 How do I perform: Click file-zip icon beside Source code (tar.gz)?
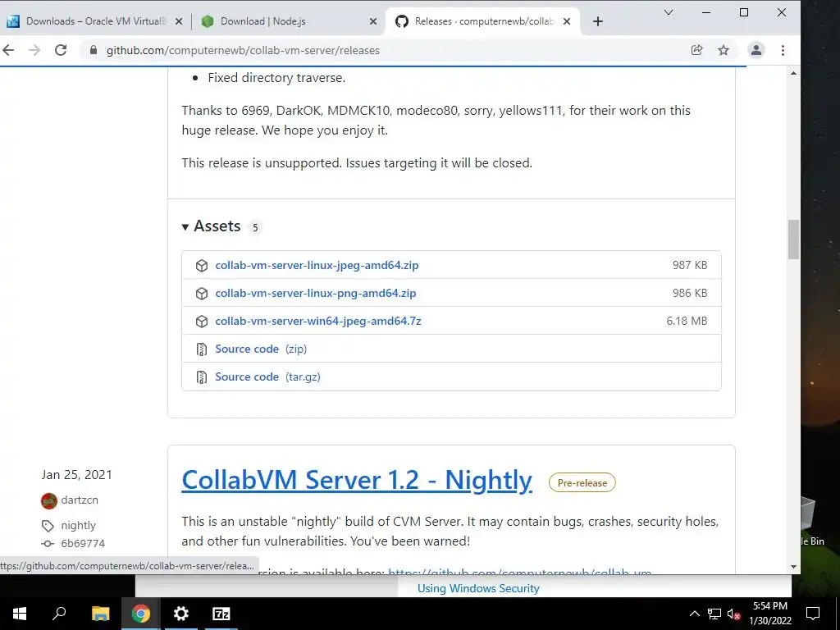(202, 377)
